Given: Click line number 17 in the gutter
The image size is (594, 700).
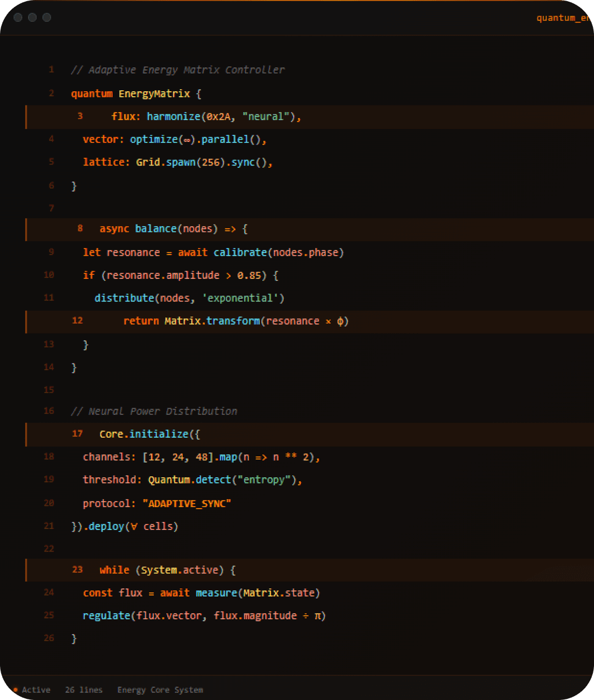Looking at the screenshot, I should (x=78, y=434).
